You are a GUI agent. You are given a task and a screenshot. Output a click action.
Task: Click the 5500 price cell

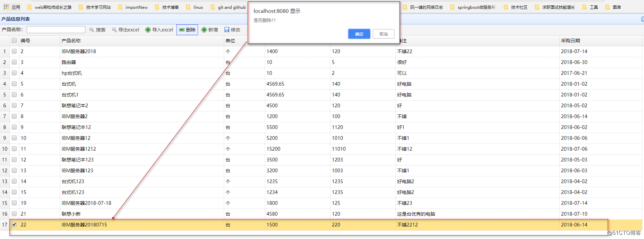(x=298, y=127)
